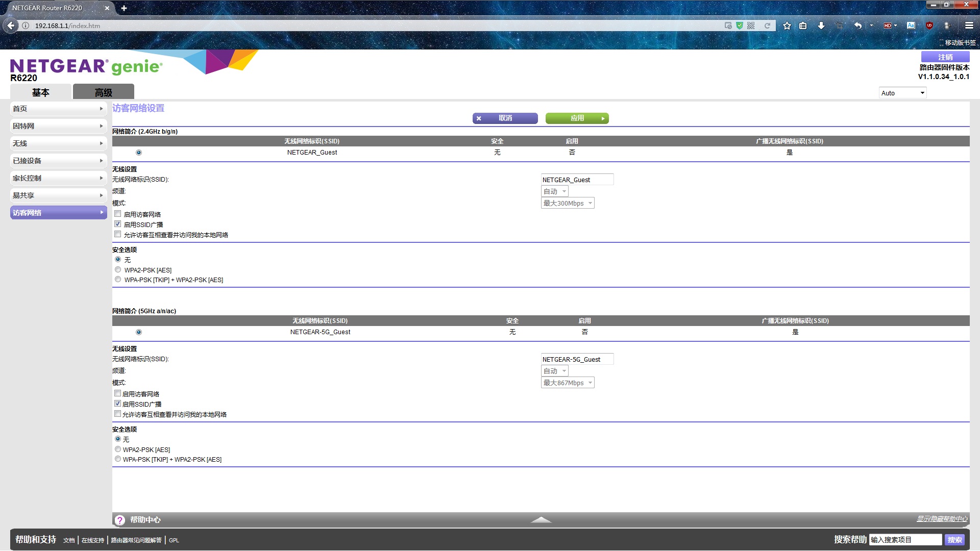980x551 pixels.
Task: Click the grey spheres extension icon
Action: point(947,26)
